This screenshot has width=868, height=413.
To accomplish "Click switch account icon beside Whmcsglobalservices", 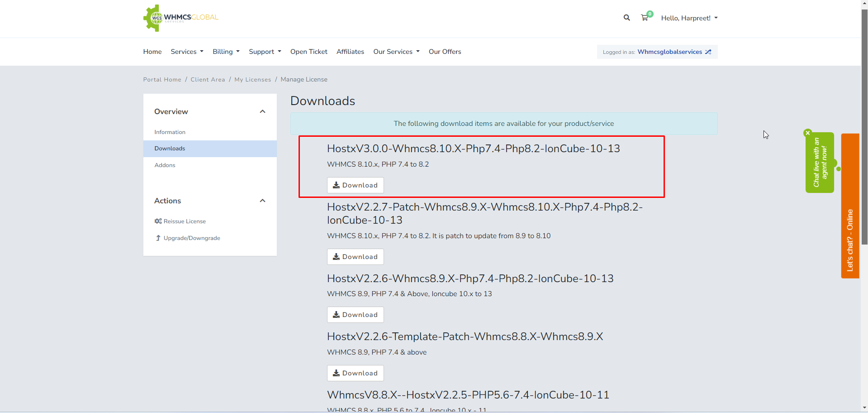I will (708, 52).
